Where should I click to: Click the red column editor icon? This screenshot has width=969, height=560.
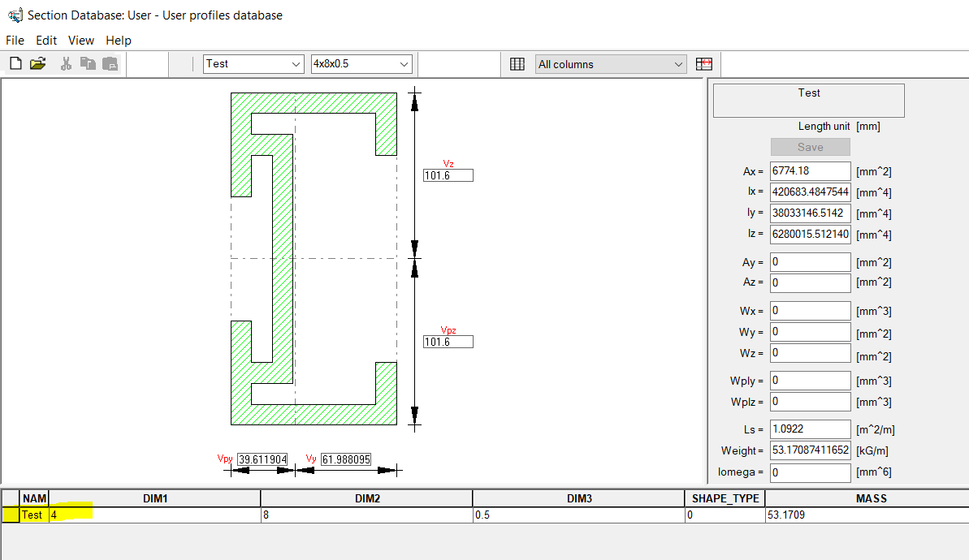tap(703, 63)
